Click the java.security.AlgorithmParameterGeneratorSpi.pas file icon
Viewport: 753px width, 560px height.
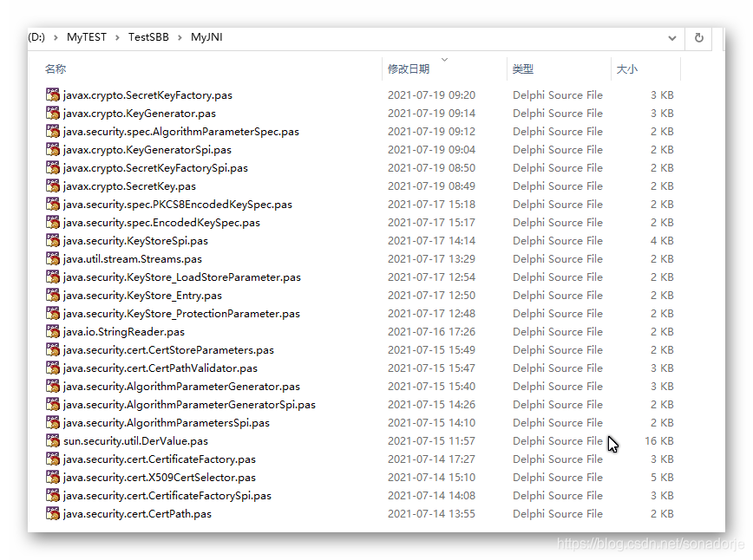(52, 405)
